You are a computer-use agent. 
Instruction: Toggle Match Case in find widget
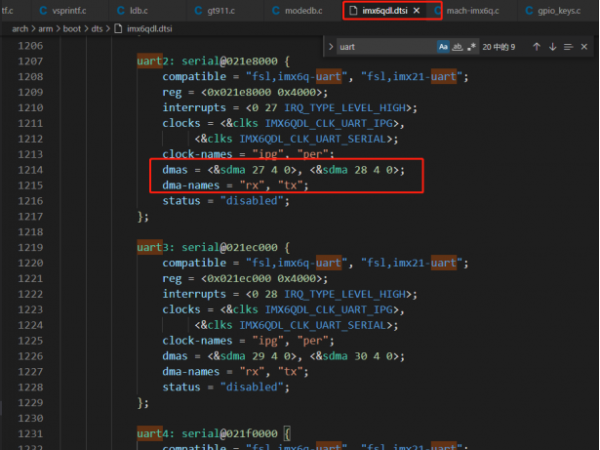(x=443, y=46)
